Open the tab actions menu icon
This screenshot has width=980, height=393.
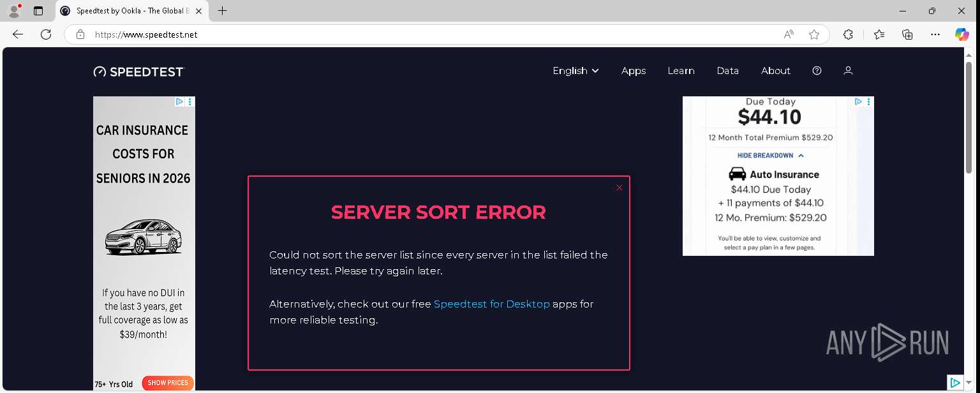(38, 11)
